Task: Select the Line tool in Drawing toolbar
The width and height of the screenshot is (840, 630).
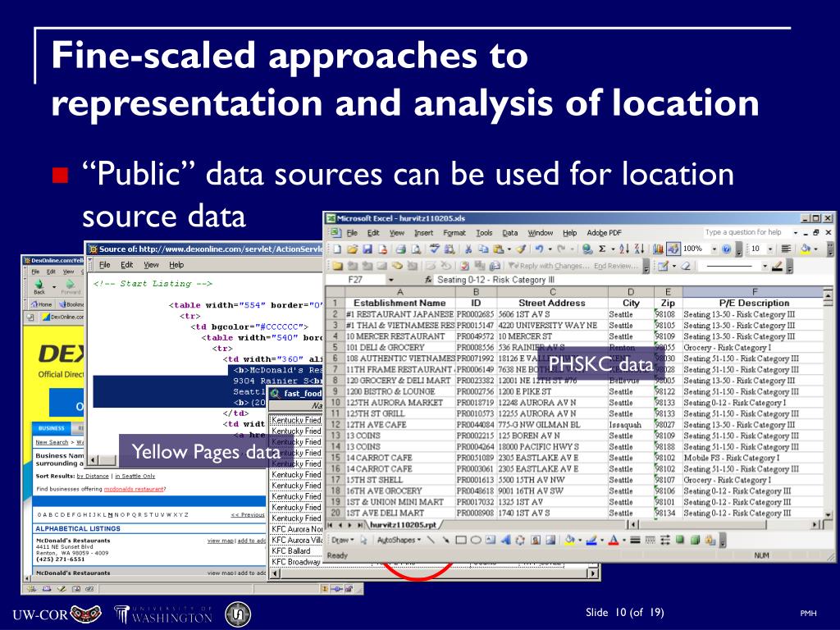Action: (431, 540)
